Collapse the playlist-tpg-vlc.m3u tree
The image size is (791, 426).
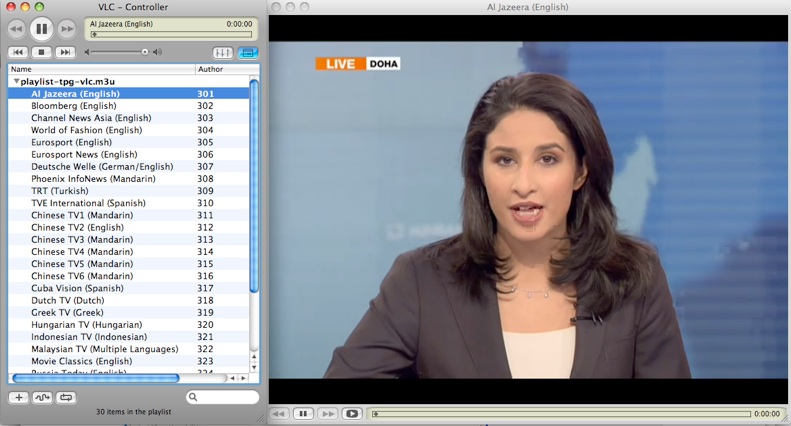16,82
